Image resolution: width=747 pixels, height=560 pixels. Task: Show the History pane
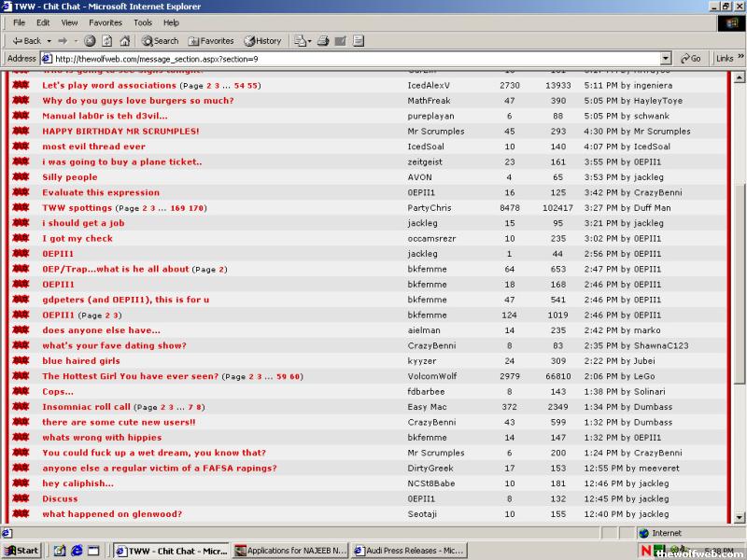click(262, 41)
